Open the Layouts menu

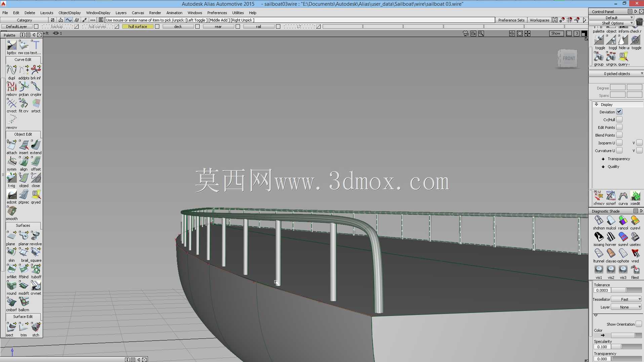47,13
